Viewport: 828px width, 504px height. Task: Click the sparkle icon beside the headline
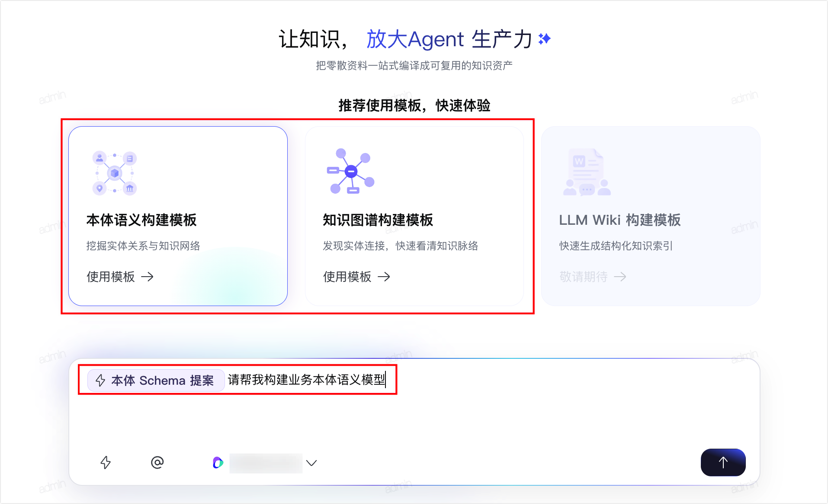point(545,39)
